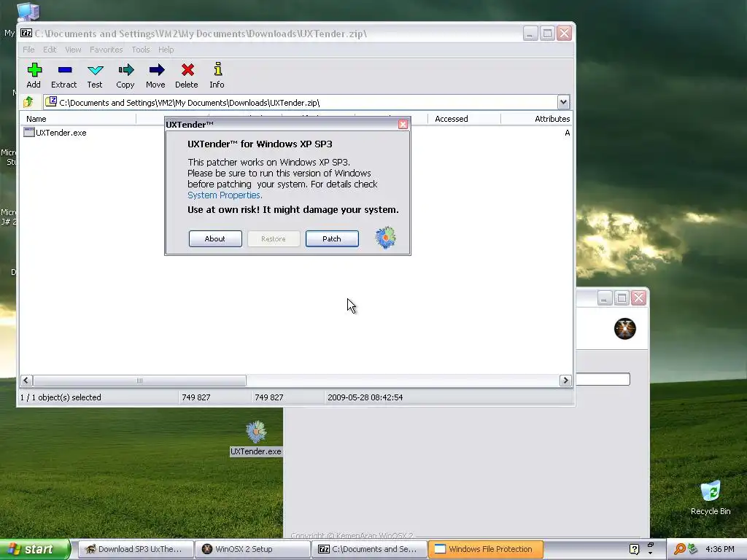Click the Copy toolbar icon
747x560 pixels.
[125, 75]
